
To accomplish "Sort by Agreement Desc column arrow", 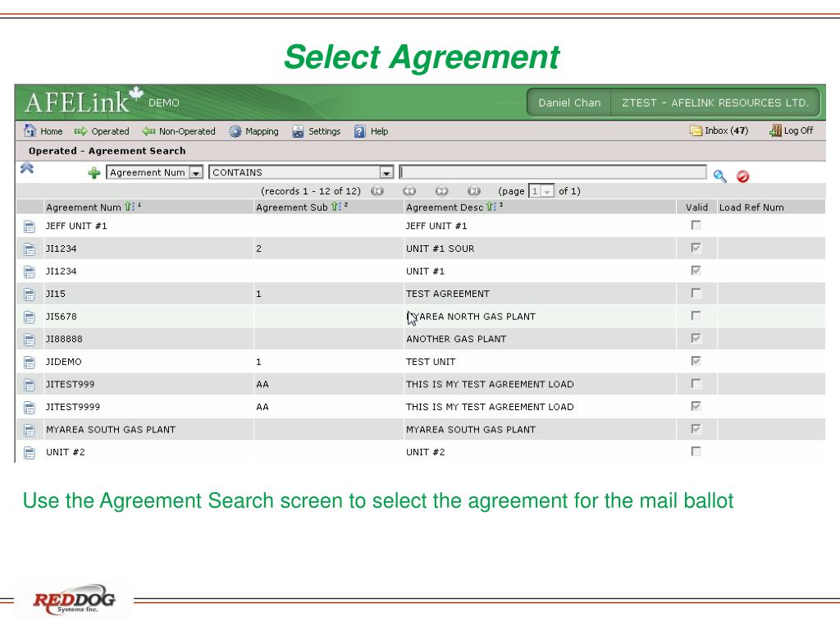I will click(491, 207).
